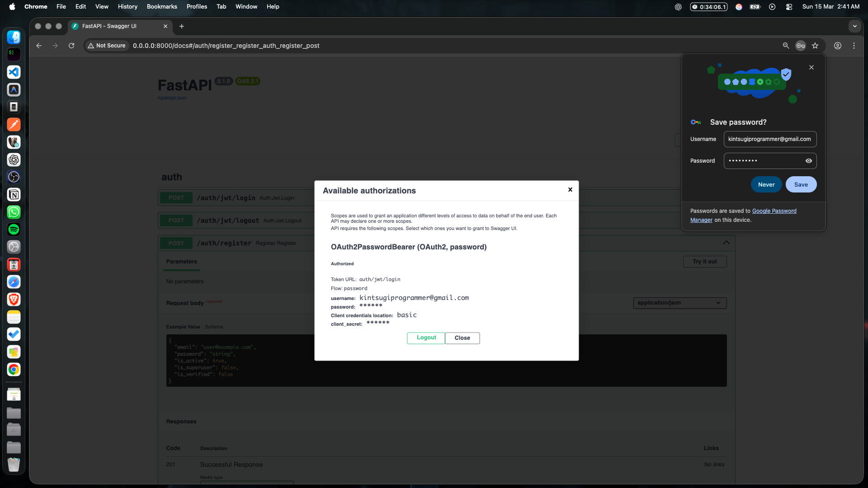
Task: Open the Window menu
Action: point(246,7)
